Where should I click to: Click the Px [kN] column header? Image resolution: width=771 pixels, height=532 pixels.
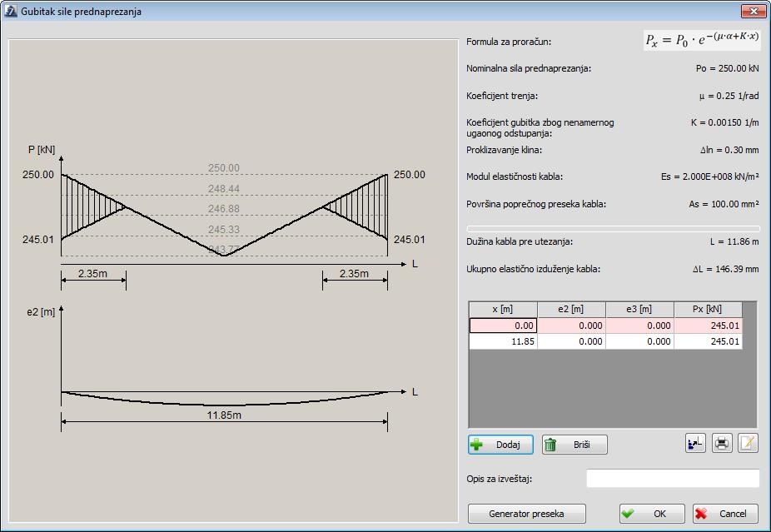[x=708, y=309]
